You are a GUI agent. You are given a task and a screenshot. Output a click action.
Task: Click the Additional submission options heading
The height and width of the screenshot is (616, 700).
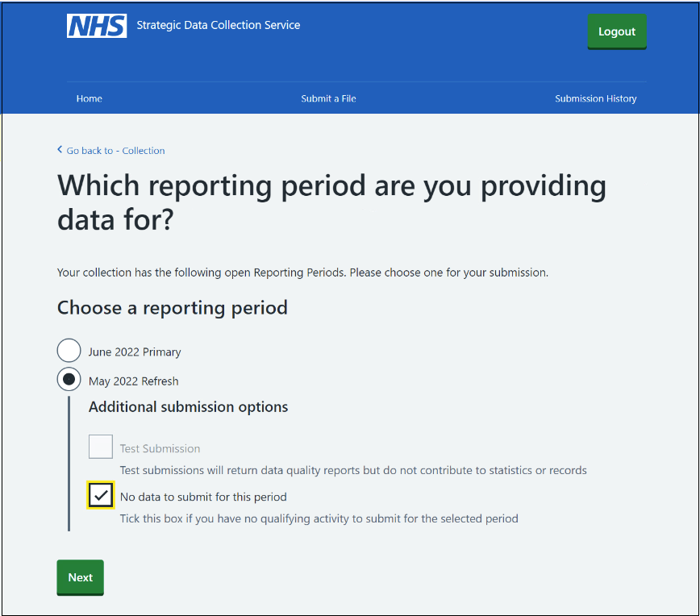coord(189,407)
